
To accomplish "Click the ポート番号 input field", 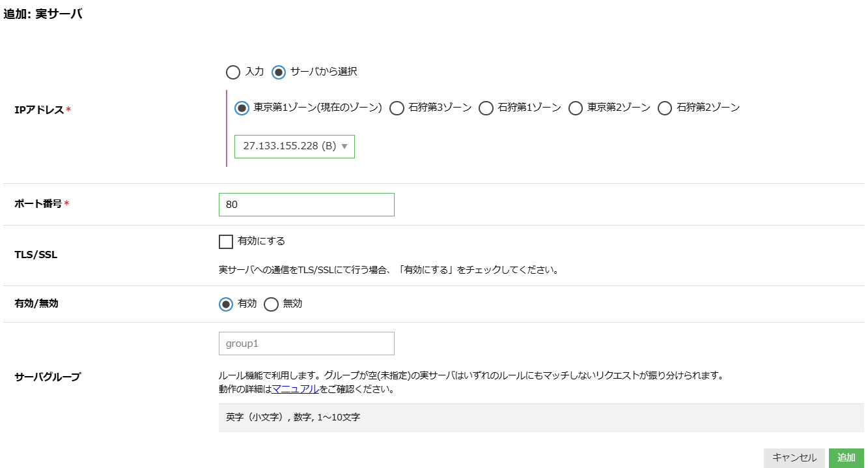I will [306, 205].
